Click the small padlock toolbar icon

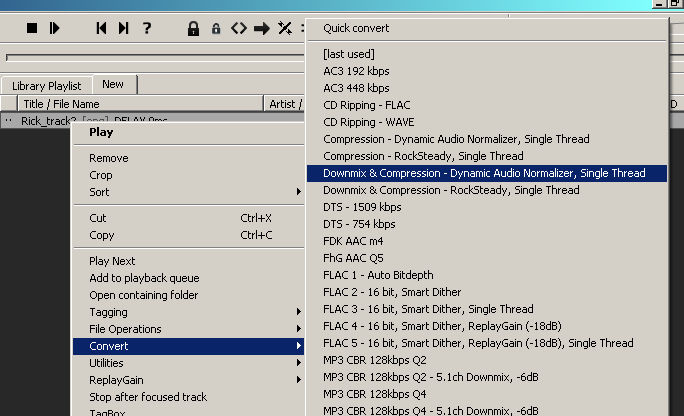[x=216, y=29]
